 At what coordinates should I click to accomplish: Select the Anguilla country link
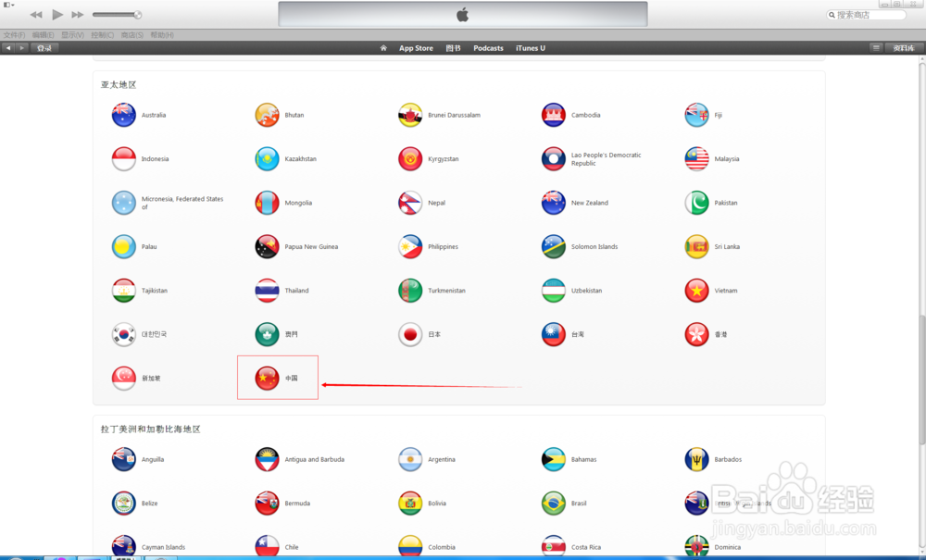click(x=153, y=459)
